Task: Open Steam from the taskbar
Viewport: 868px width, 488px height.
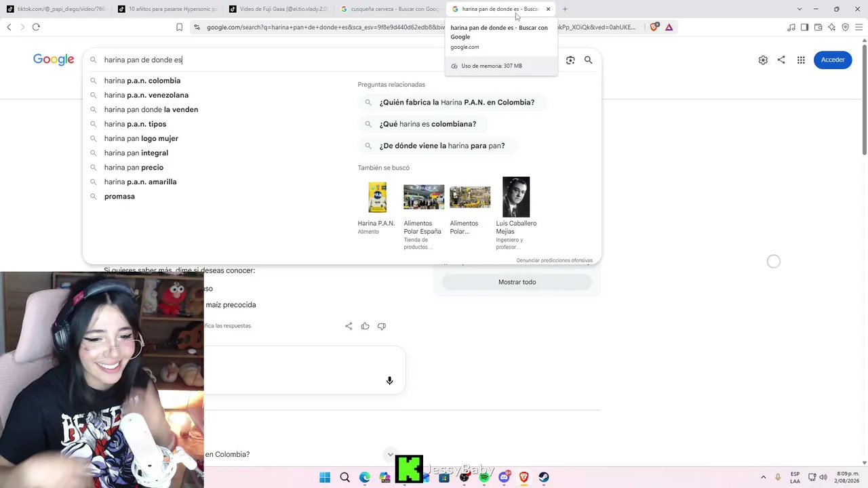Action: point(544,477)
